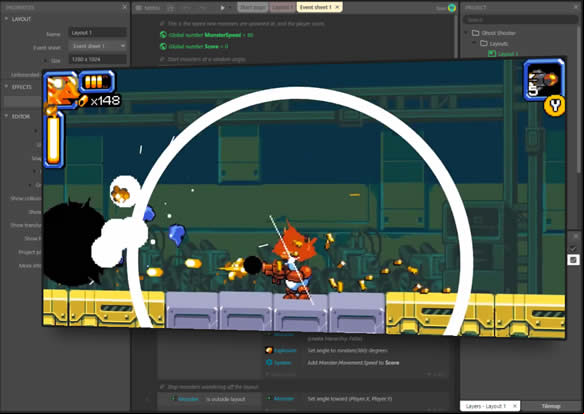Collapse the LAYOUT properties section
The image size is (584, 414).
pyautogui.click(x=6, y=19)
